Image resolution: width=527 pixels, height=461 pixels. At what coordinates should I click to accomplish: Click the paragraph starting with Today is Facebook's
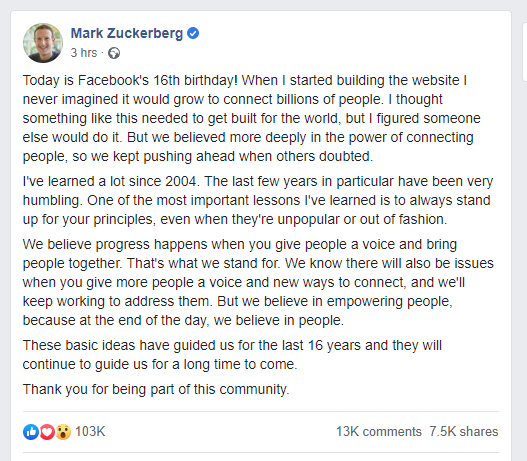click(251, 118)
